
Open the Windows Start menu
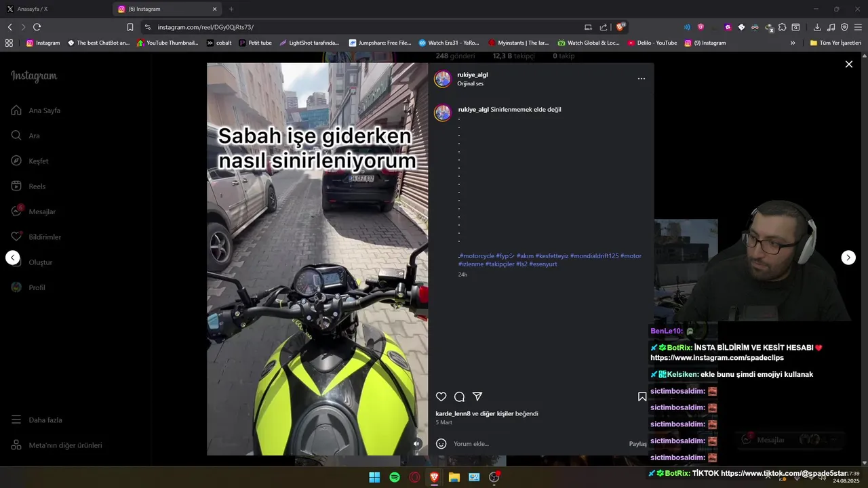coord(374,477)
